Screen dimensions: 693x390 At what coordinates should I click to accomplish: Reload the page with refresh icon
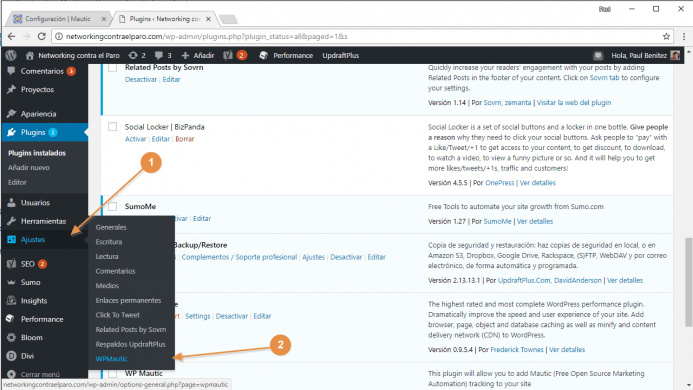click(x=42, y=36)
